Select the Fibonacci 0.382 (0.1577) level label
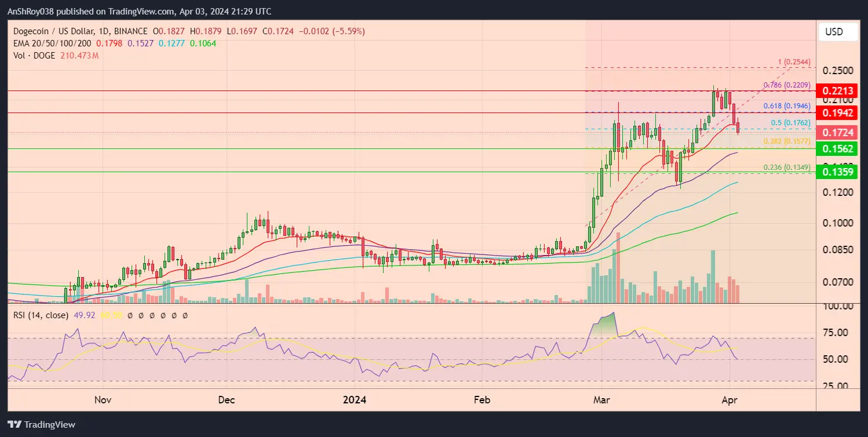The height and width of the screenshot is (437, 868). [x=787, y=141]
